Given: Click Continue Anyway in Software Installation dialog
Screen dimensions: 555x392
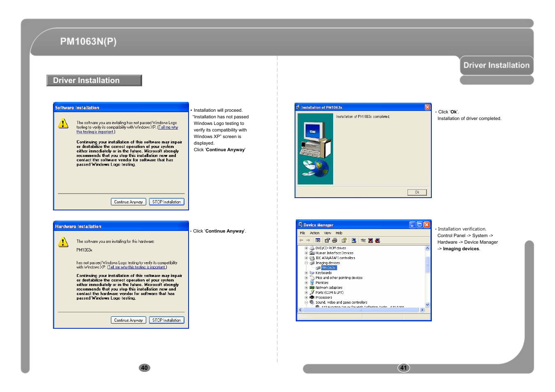Looking at the screenshot, I should [x=129, y=202].
